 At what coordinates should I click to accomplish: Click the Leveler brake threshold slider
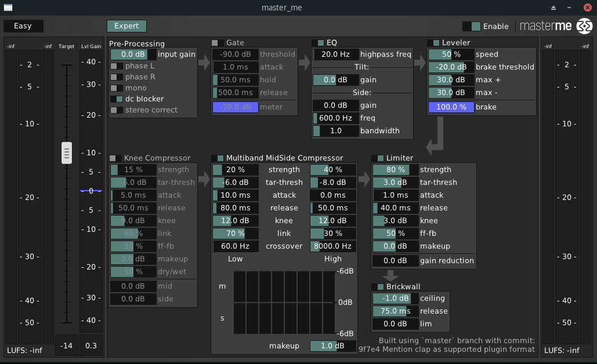[x=451, y=67]
